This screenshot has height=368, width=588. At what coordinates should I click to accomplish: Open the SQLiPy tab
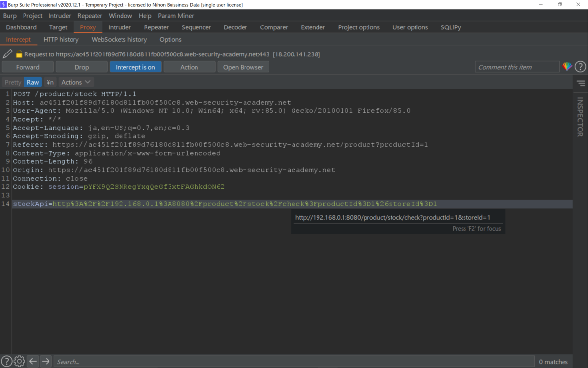[x=450, y=27]
